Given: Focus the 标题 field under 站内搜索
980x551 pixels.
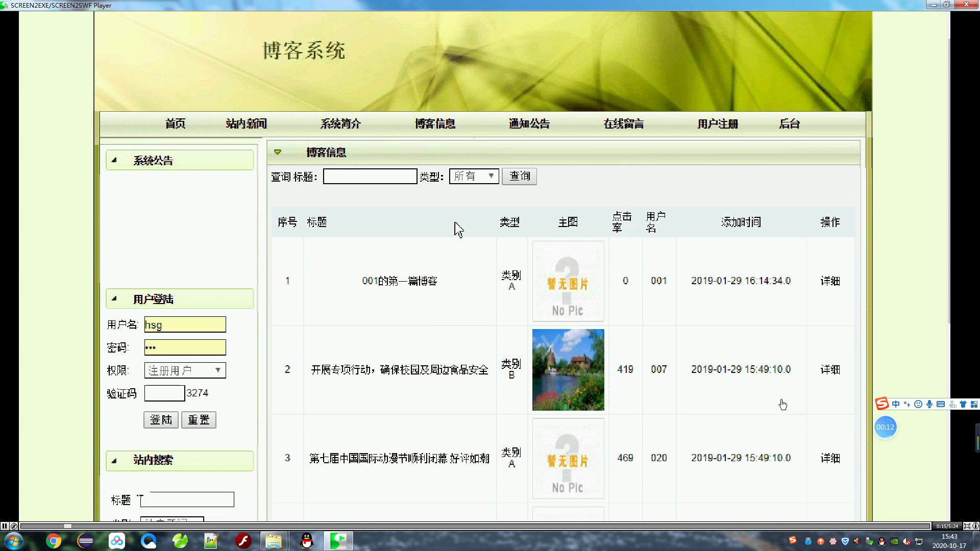Looking at the screenshot, I should click(187, 499).
